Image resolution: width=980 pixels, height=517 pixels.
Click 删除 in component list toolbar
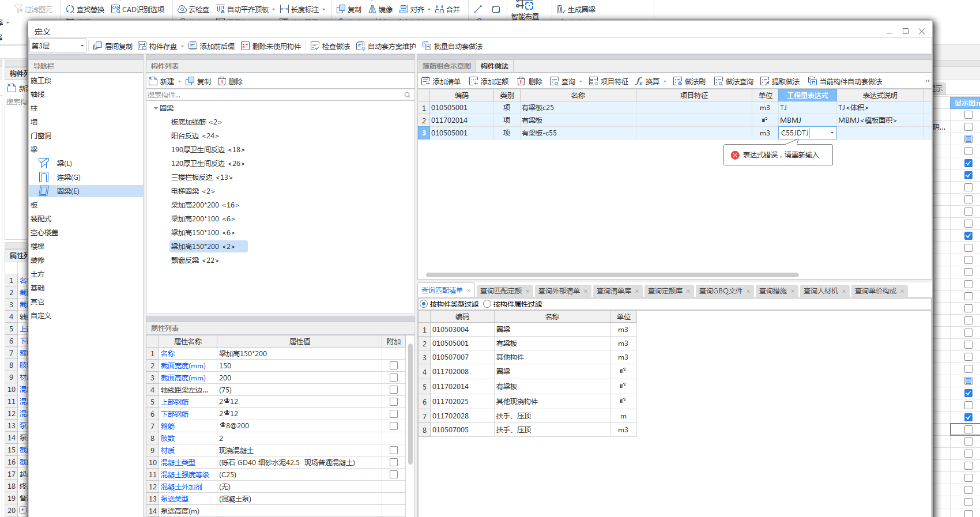coord(231,81)
